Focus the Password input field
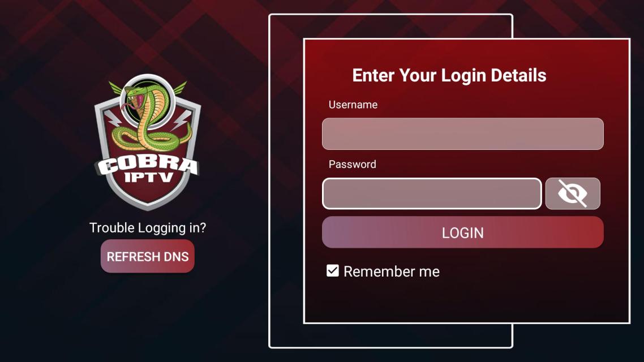The height and width of the screenshot is (362, 644). click(x=432, y=193)
